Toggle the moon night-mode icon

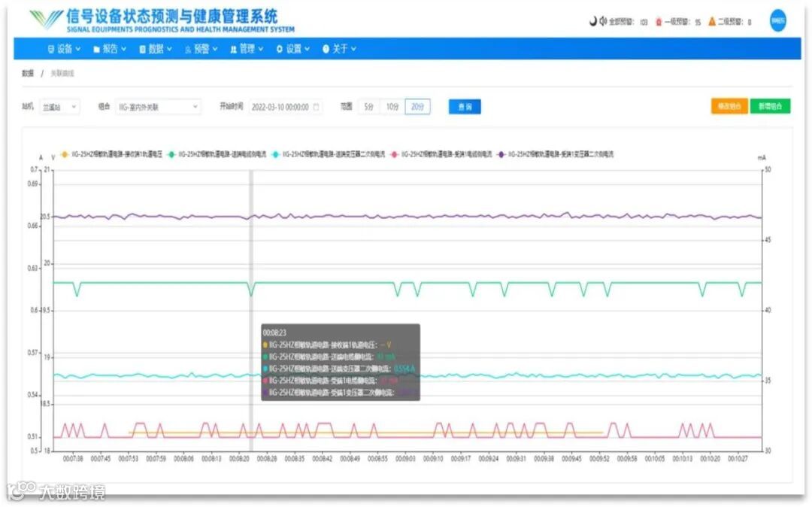pyautogui.click(x=593, y=21)
